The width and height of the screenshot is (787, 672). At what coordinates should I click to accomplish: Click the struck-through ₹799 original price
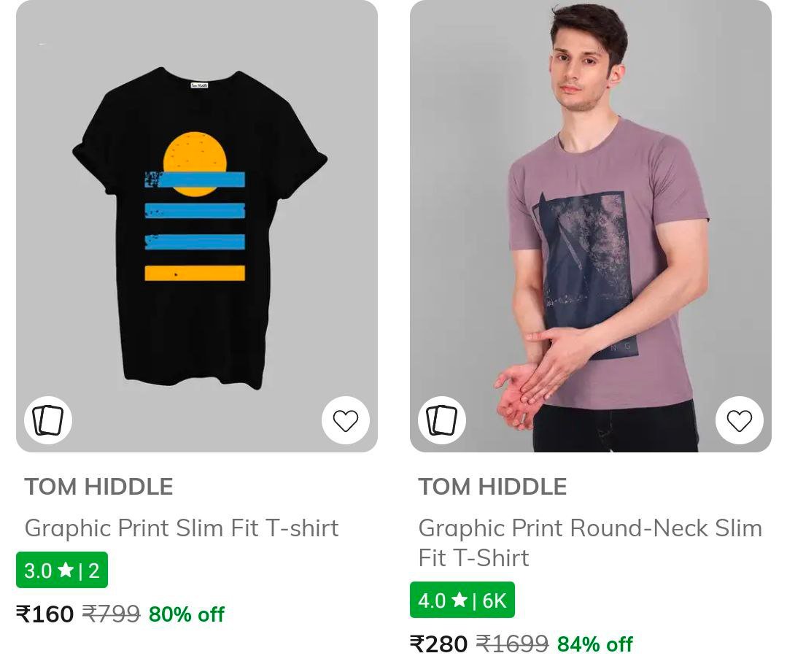tap(111, 614)
